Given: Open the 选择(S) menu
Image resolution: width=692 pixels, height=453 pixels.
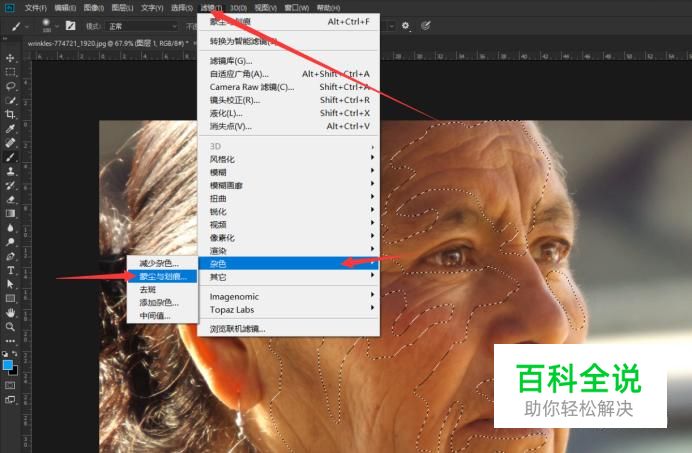Looking at the screenshot, I should coord(182,8).
